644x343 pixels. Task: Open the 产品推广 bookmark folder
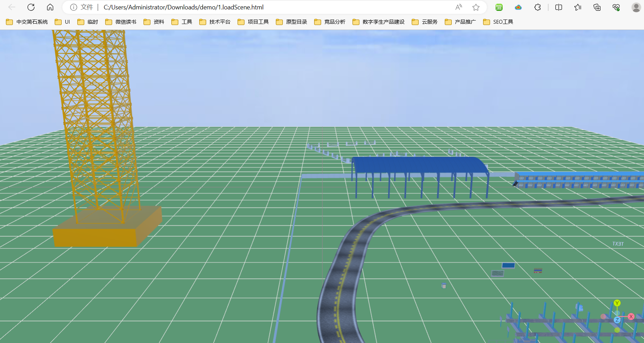coord(460,22)
